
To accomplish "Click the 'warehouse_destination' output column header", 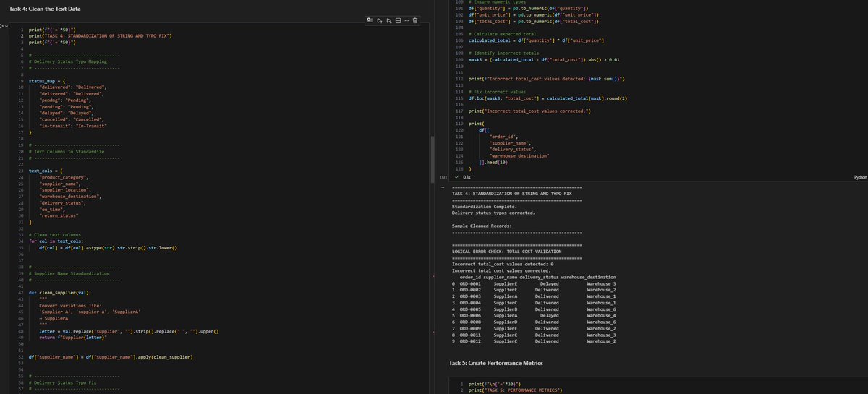I will (x=589, y=277).
